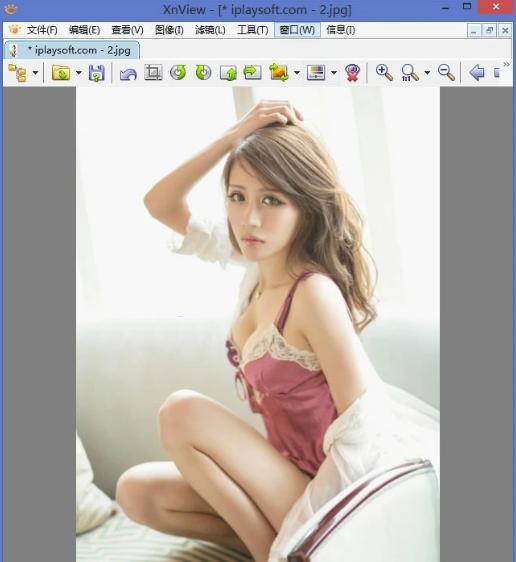This screenshot has height=562, width=516.
Task: Rotate image counter-clockwise with green arrow icon
Action: pyautogui.click(x=178, y=72)
